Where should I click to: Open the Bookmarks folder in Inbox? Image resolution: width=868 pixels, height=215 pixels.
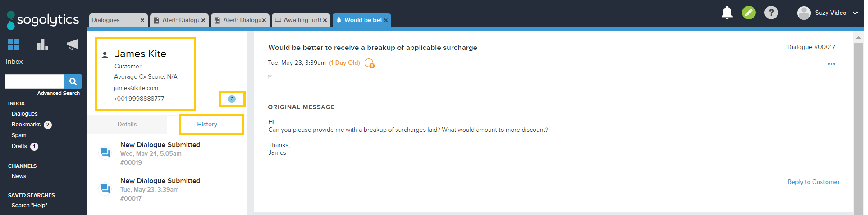click(x=26, y=125)
